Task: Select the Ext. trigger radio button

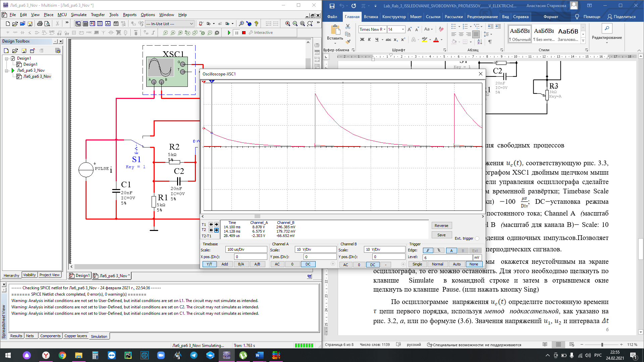Action: coord(477,239)
